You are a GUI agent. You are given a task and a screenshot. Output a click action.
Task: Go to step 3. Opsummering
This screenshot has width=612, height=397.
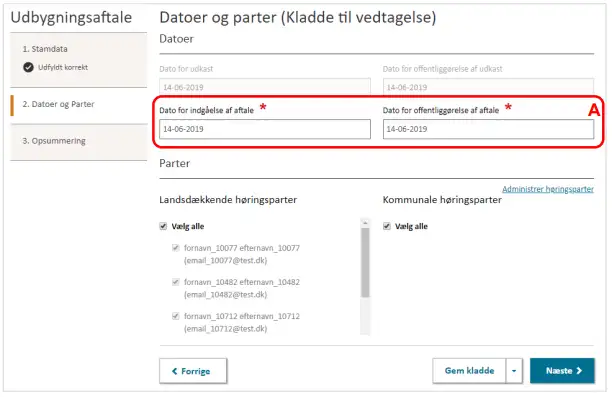pyautogui.click(x=54, y=141)
